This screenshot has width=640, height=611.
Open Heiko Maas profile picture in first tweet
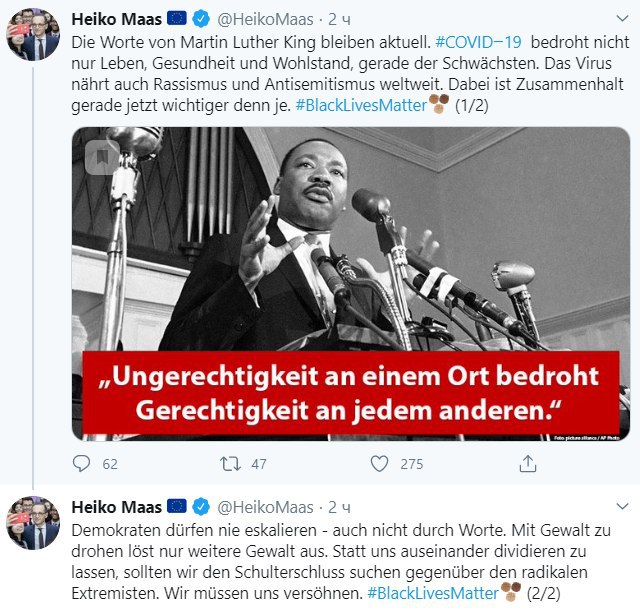tap(33, 34)
